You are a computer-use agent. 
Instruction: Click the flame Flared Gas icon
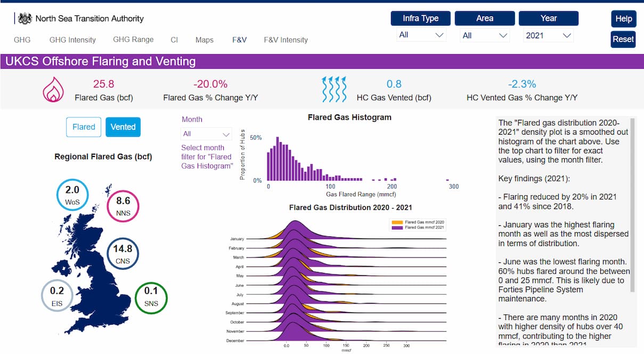pos(53,89)
